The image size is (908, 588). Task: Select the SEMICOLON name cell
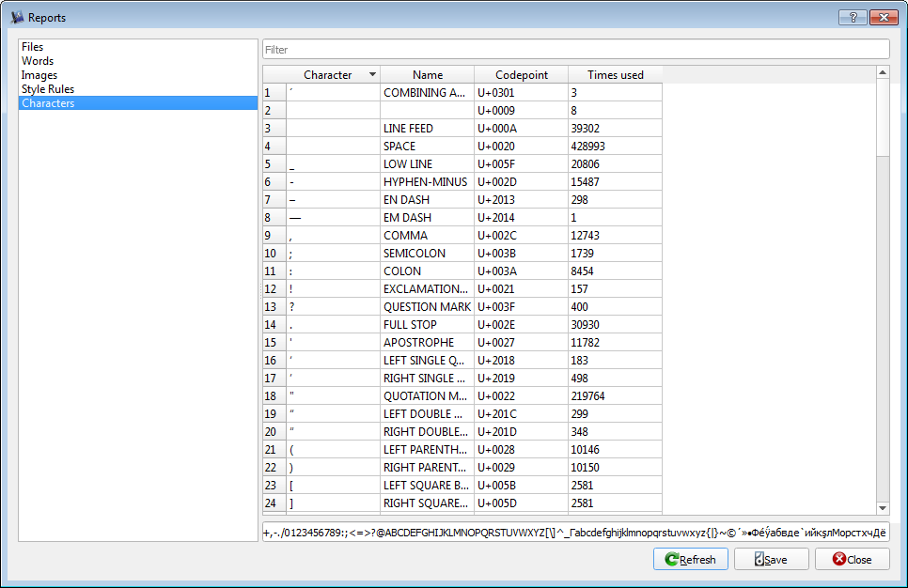click(x=428, y=254)
